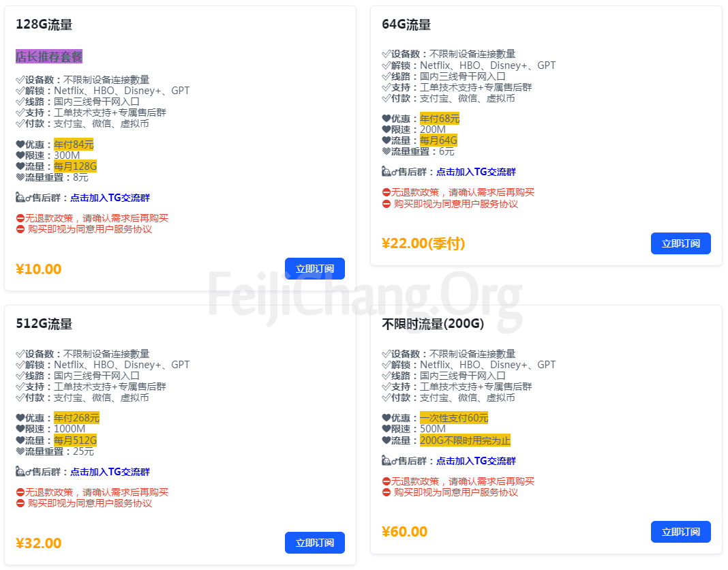The width and height of the screenshot is (728, 570).
Task: Click the no-refund warning icon in the 512G card
Action: click(20, 492)
